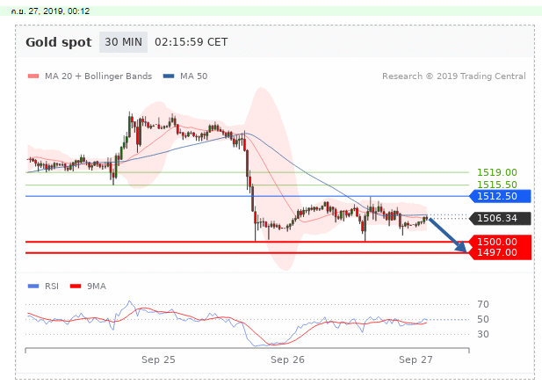Screen dimensions: 542x392
Task: Click the RSI blue legend swatch
Action: [33, 287]
